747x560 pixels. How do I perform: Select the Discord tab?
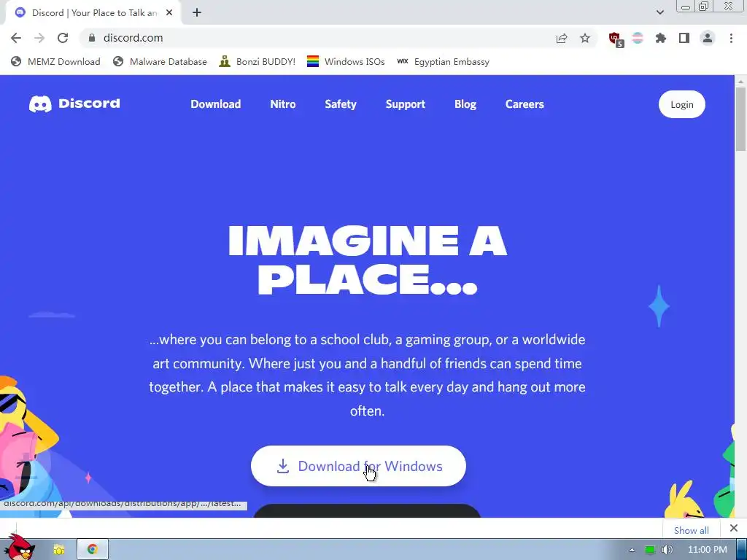coord(93,13)
